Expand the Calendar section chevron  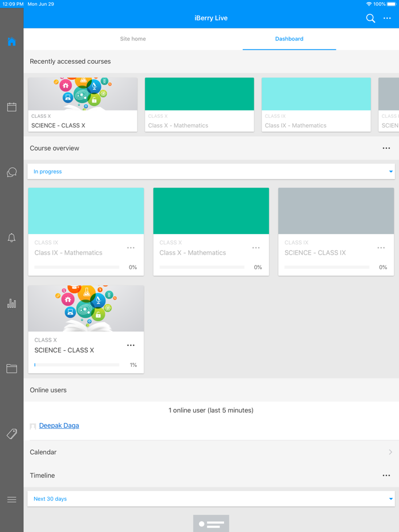(390, 452)
